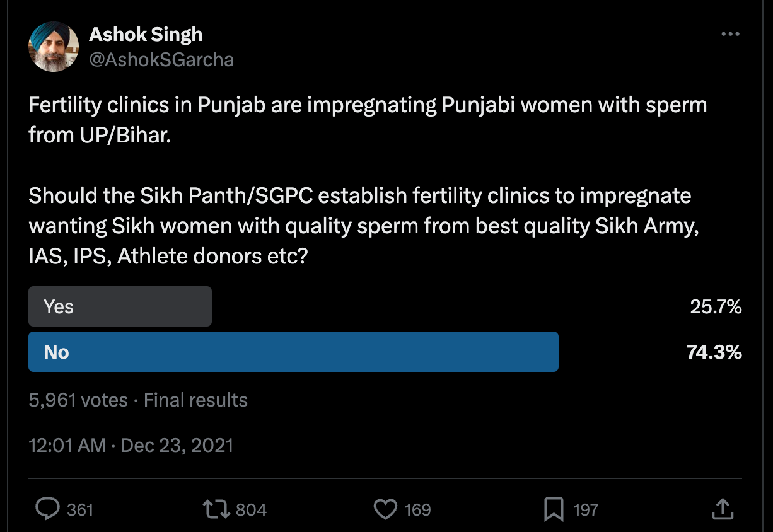Click the 25.7% poll percentage
The width and height of the screenshot is (773, 532).
tap(716, 307)
